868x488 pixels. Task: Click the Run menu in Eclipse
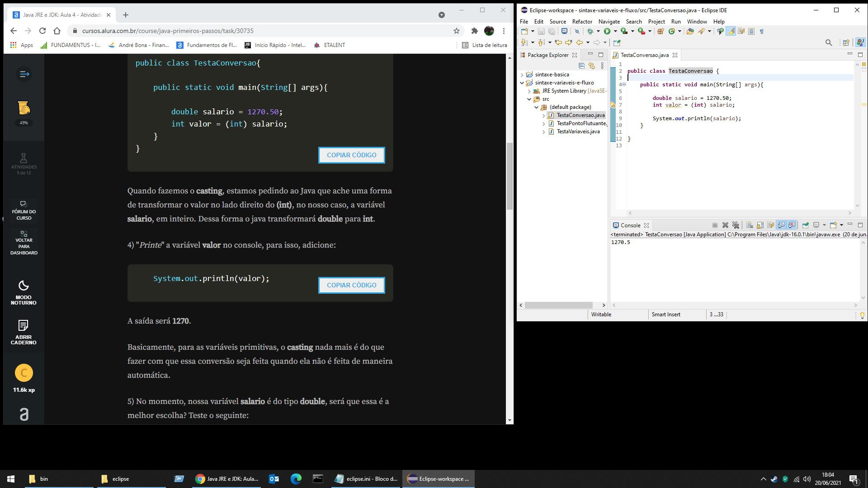[x=675, y=21]
